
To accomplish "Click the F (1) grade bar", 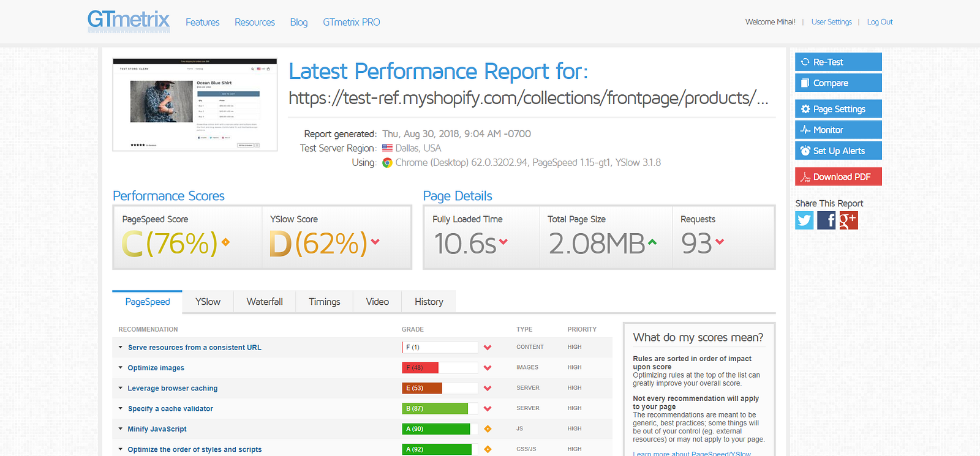I will coord(440,348).
